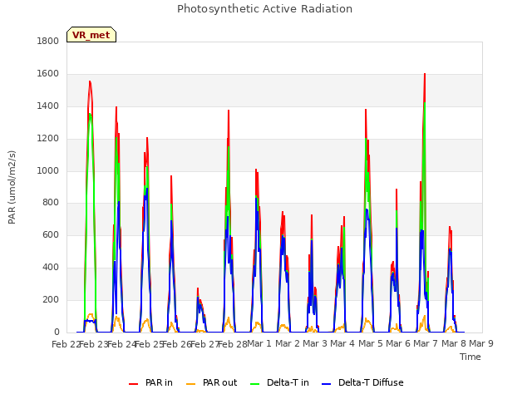Toggle the PAR out legend entry
This screenshot has width=532, height=399.
[212, 382]
